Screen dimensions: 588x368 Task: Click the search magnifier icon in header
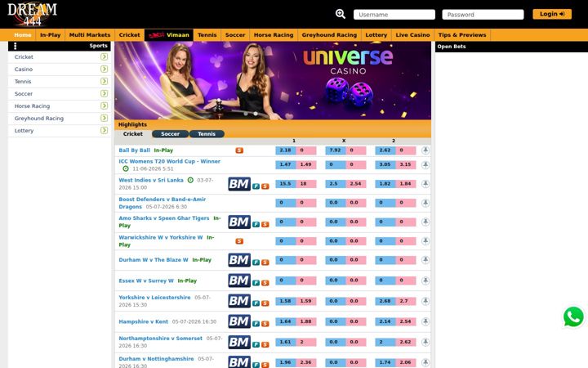[x=340, y=14]
